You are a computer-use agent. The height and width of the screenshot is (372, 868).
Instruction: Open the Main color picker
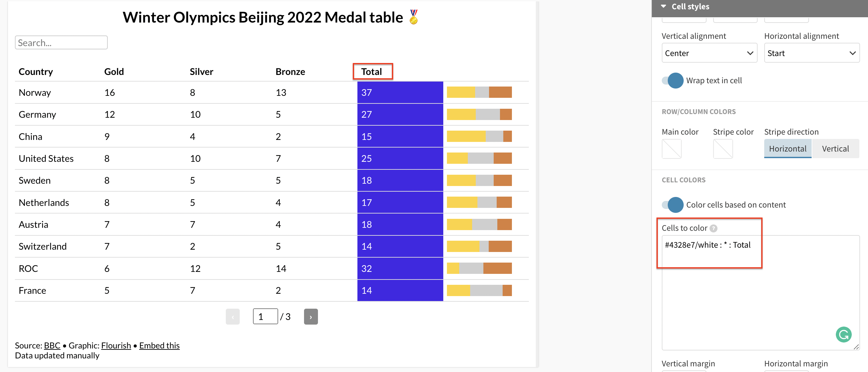click(x=671, y=149)
